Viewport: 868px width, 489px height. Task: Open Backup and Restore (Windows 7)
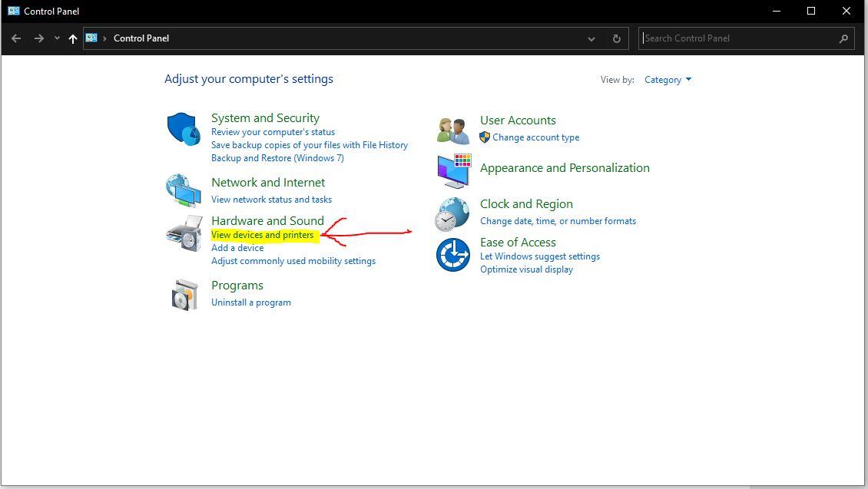point(277,157)
